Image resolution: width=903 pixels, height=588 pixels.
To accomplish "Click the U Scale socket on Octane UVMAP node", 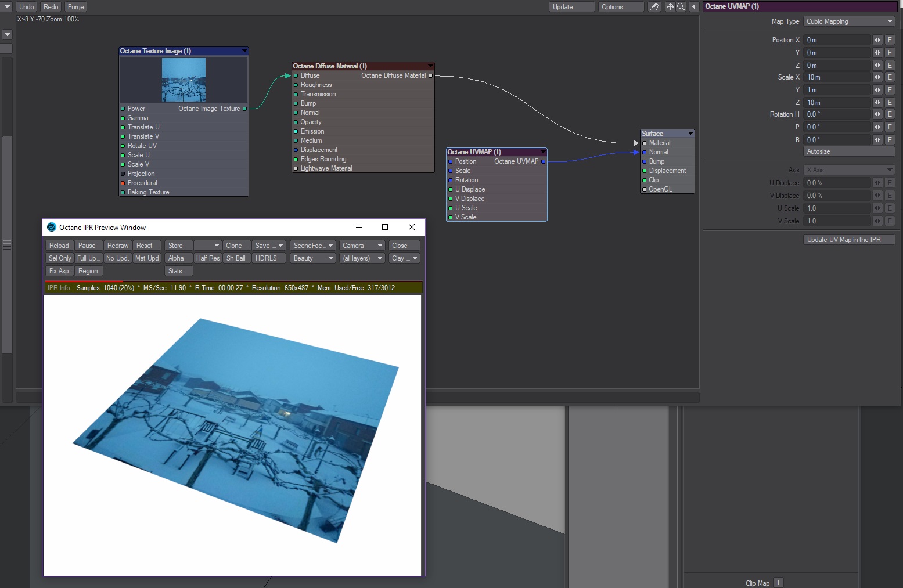I will point(450,208).
